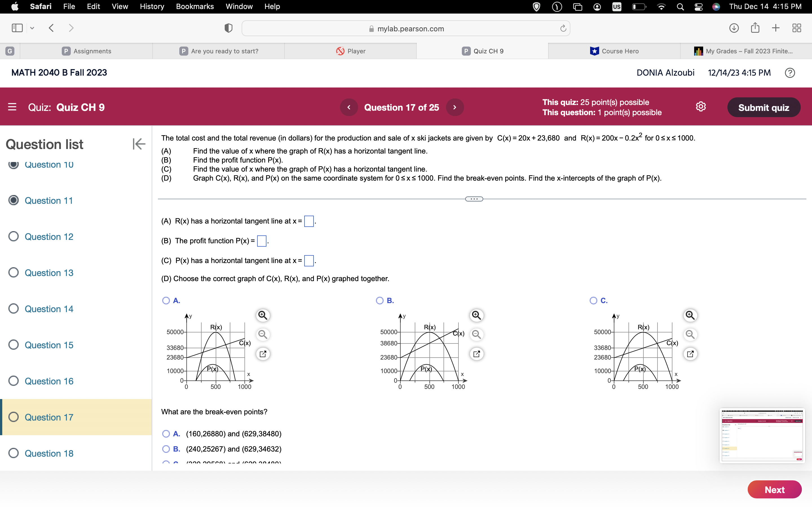Zoom in on graph A
Screen dimensions: 812x508
[263, 315]
